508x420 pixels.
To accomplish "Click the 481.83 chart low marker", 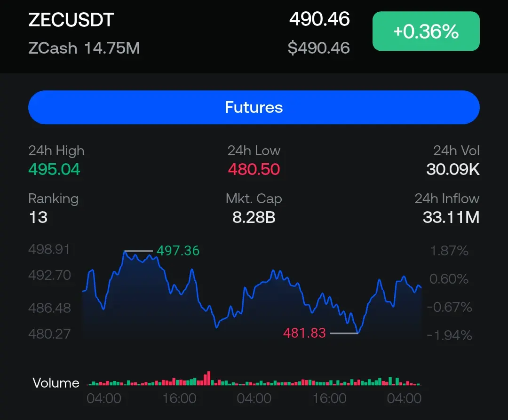I will click(x=304, y=333).
